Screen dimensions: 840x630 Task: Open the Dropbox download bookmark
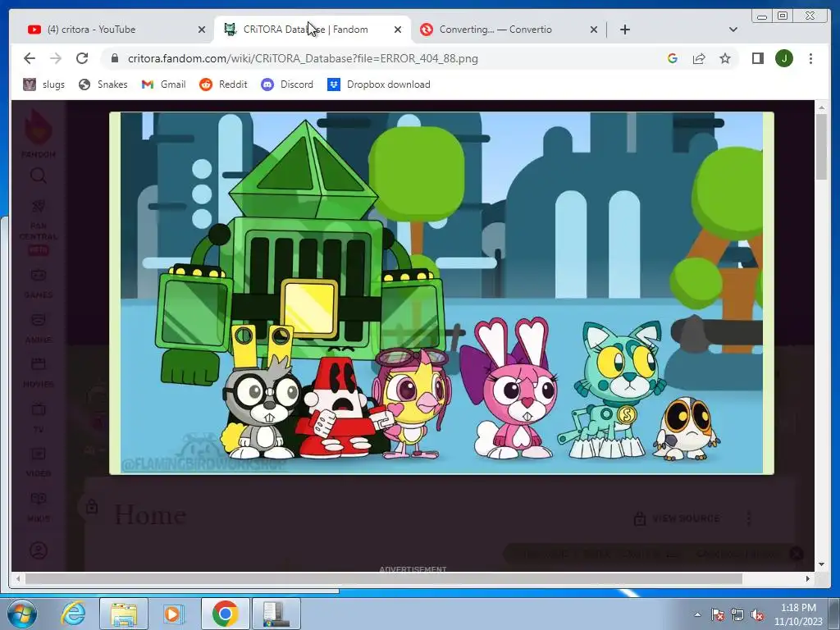(x=379, y=84)
